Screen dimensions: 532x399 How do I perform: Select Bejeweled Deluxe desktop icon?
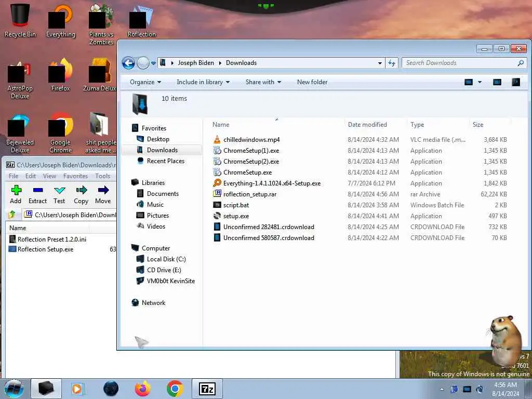[20, 132]
